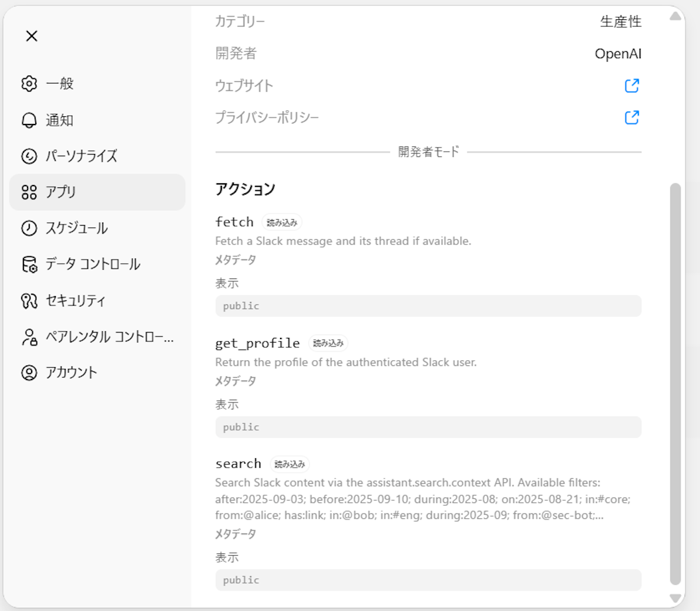
Task: Open the ウェブサイト external link icon
Action: (632, 86)
